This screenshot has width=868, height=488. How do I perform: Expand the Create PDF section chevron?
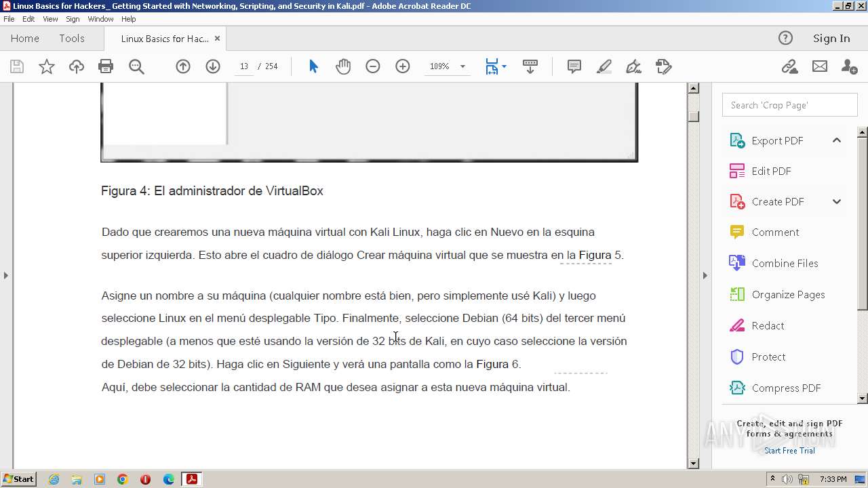[x=837, y=201]
